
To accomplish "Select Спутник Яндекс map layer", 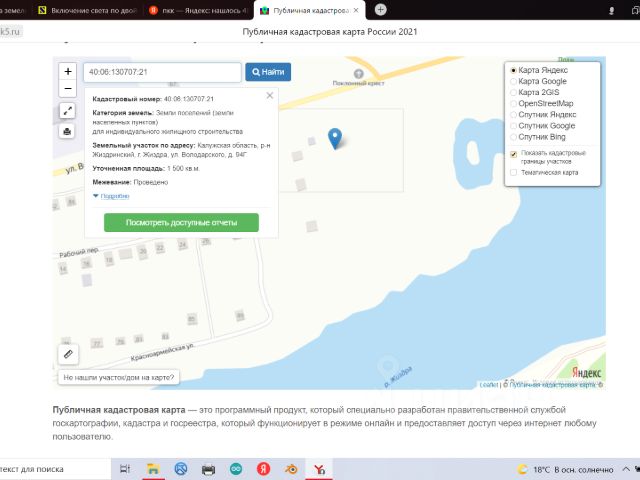I will pos(514,115).
